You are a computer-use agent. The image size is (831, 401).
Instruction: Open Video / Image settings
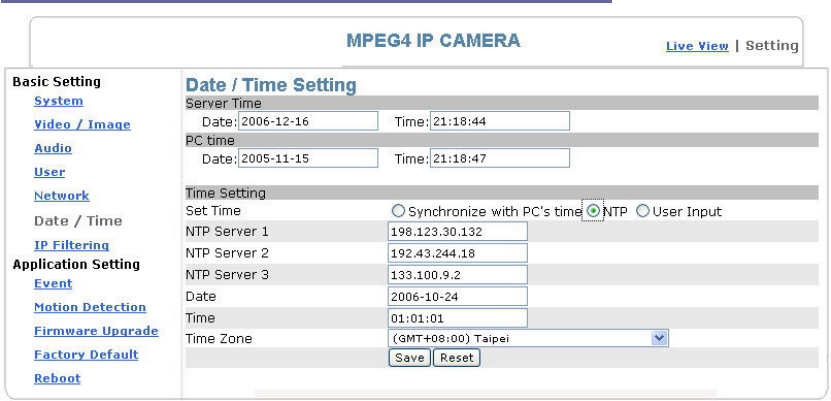(82, 125)
